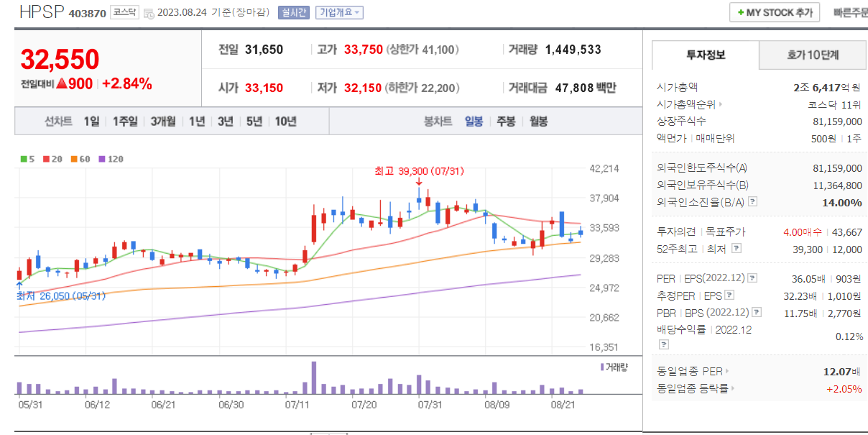This screenshot has height=435, width=868.
Task: Click the 추정PER EPS question mark icon
Action: [x=729, y=295]
